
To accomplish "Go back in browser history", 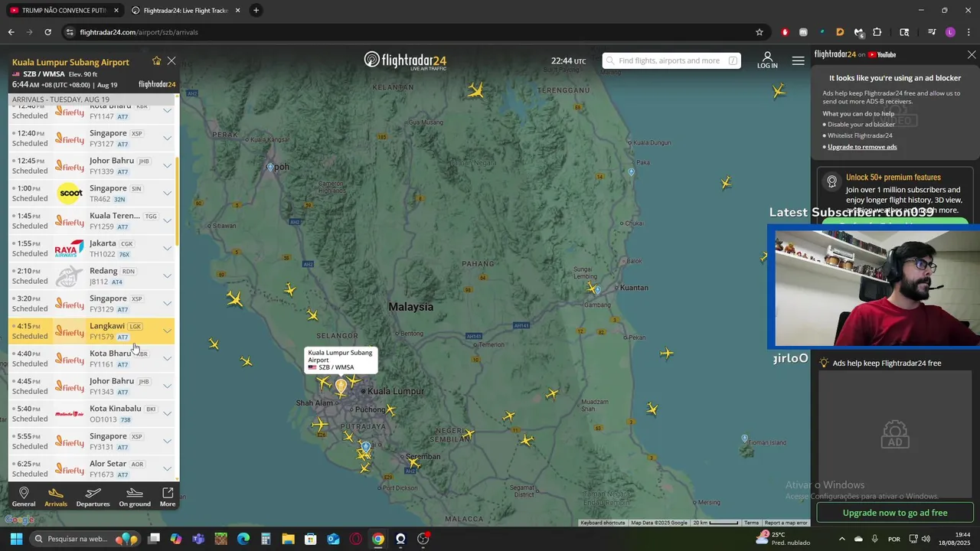I will (x=11, y=32).
